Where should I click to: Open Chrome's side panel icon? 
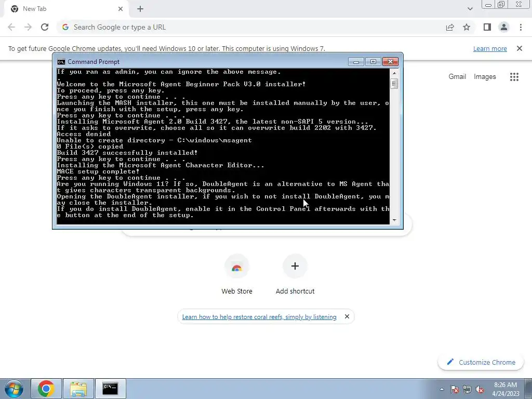tap(487, 27)
